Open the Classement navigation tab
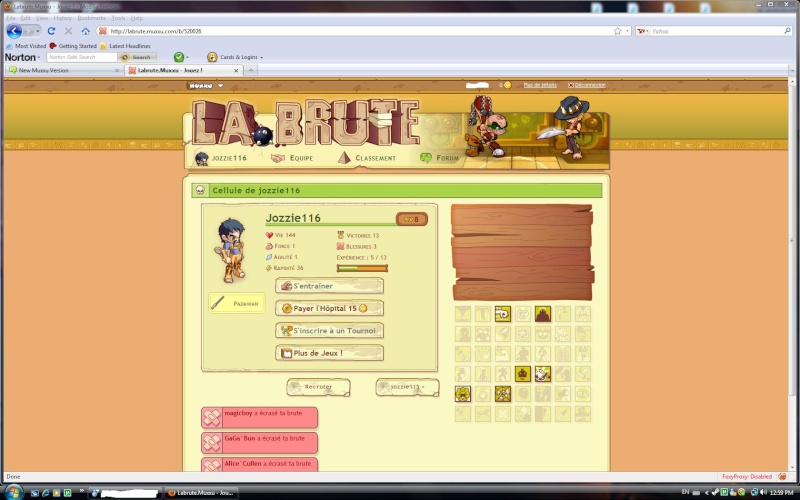This screenshot has height=500, width=800. pyautogui.click(x=367, y=158)
